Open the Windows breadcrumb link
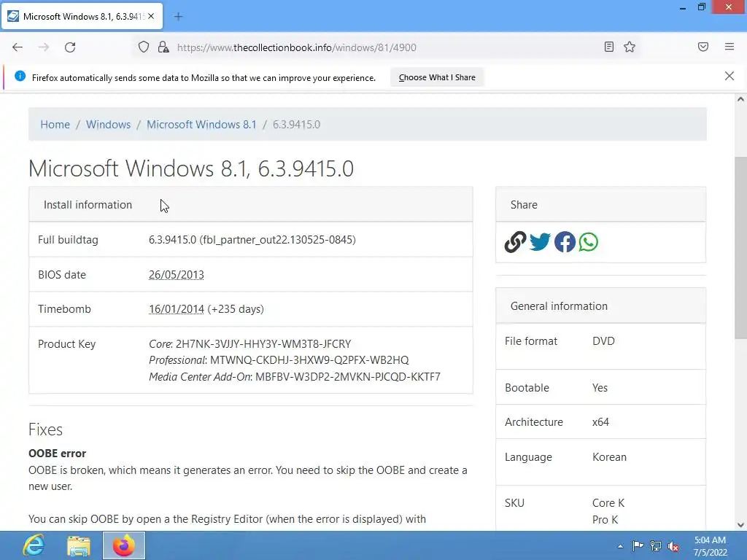 [x=108, y=124]
